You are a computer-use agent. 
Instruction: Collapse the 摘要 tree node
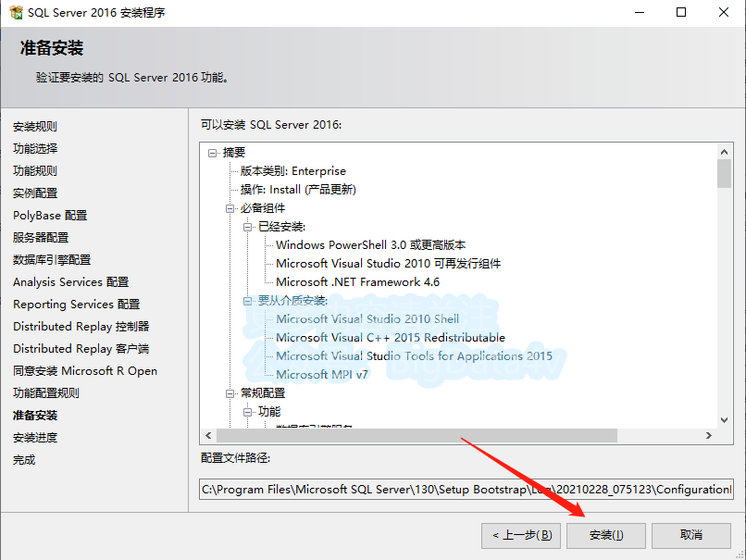(212, 153)
